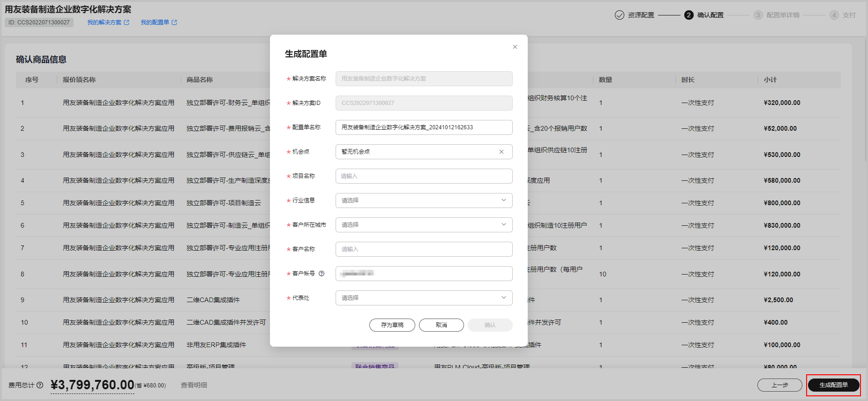Click the total ¥3,799,760.00 amount

click(92, 385)
